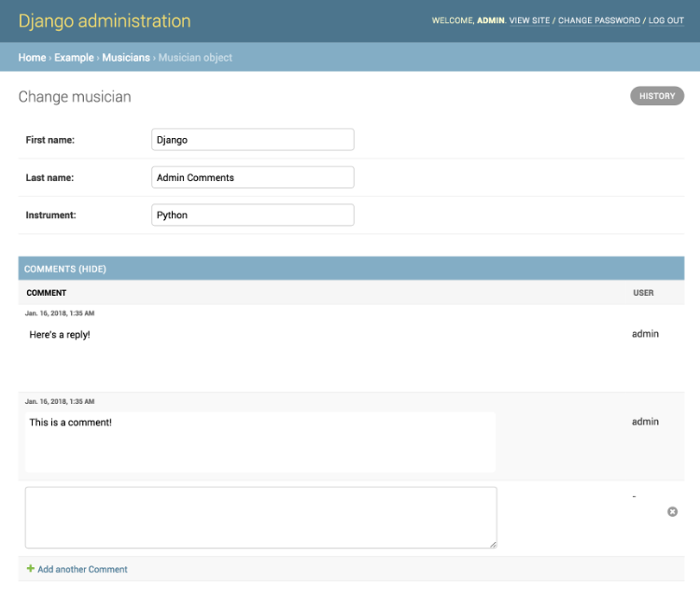This screenshot has height=597, width=700.
Task: Open the Example breadcrumb link
Action: click(74, 58)
